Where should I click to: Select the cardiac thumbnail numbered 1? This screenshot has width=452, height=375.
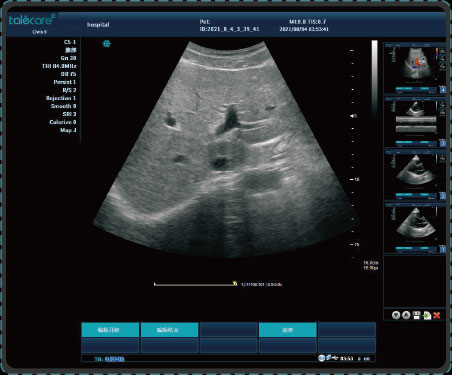(415, 228)
